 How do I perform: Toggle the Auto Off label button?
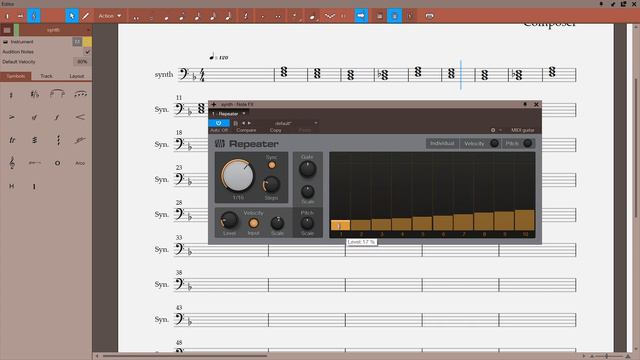click(x=219, y=130)
